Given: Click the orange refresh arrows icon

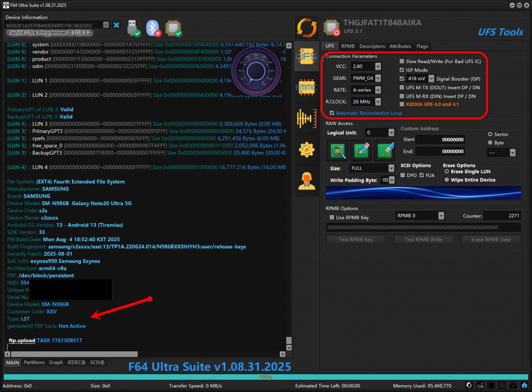Looking at the screenshot, I should (307, 28).
